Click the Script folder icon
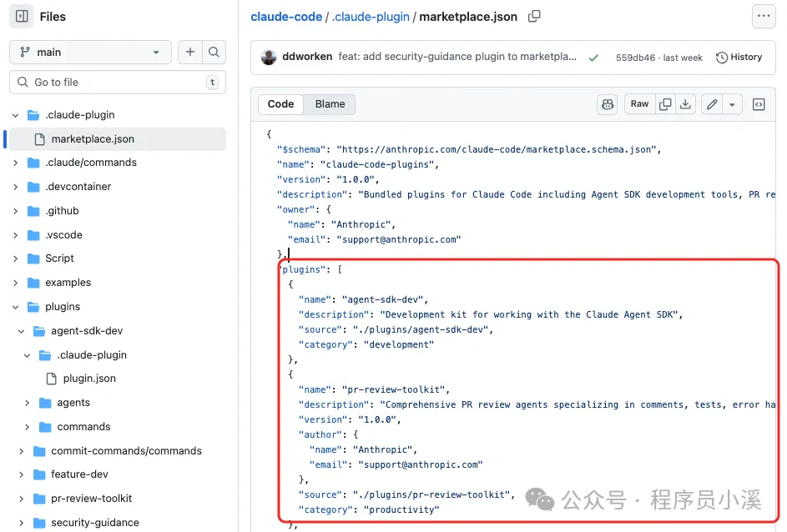 click(33, 258)
